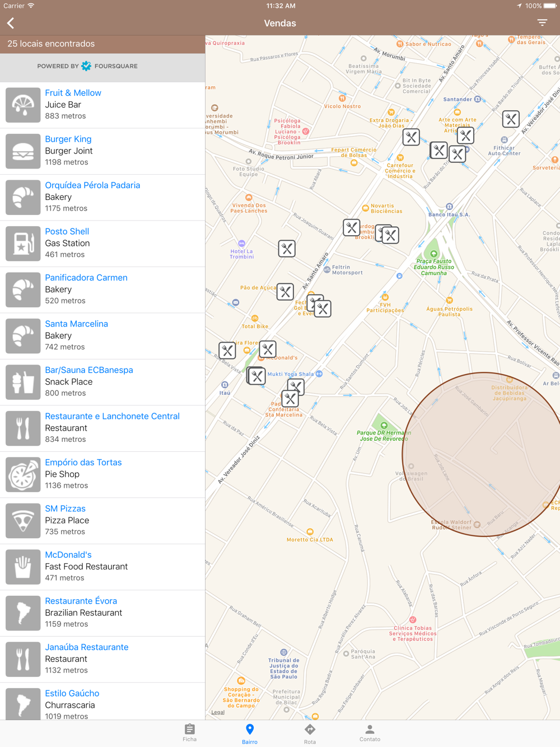560x747 pixels.
Task: Select restaurant pin left of Mukti Yoga Shala
Action: click(x=256, y=376)
